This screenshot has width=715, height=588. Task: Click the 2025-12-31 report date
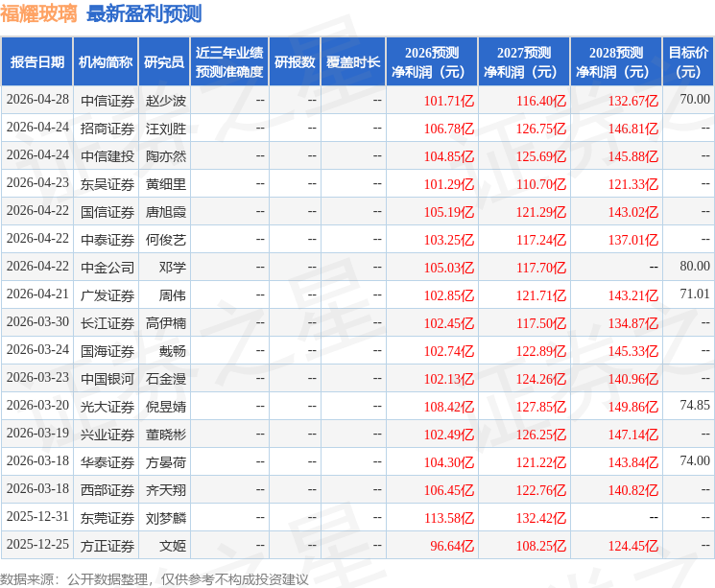tap(37, 516)
